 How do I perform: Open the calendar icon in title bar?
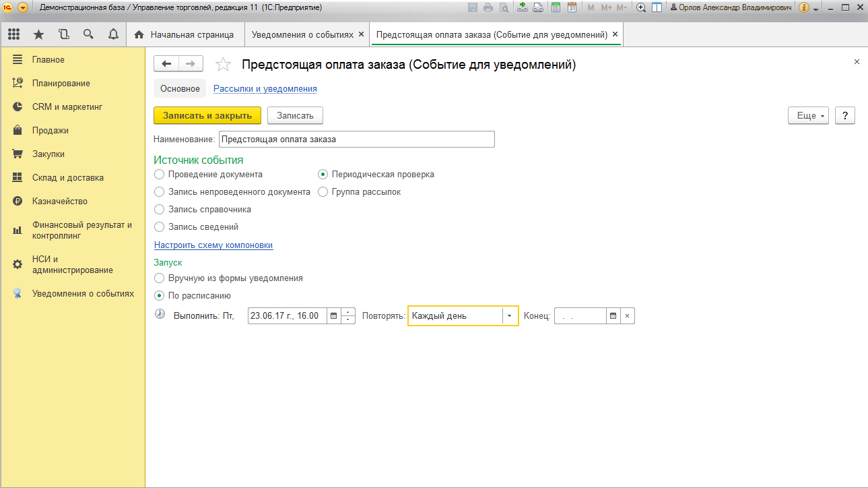point(572,7)
